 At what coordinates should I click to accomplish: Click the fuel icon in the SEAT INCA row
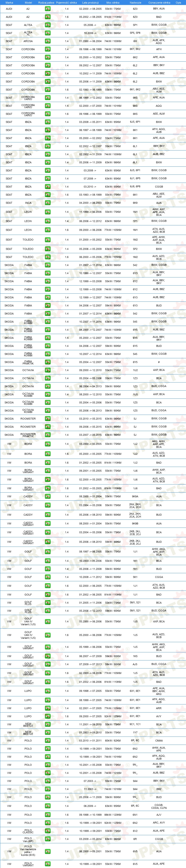(48, 203)
